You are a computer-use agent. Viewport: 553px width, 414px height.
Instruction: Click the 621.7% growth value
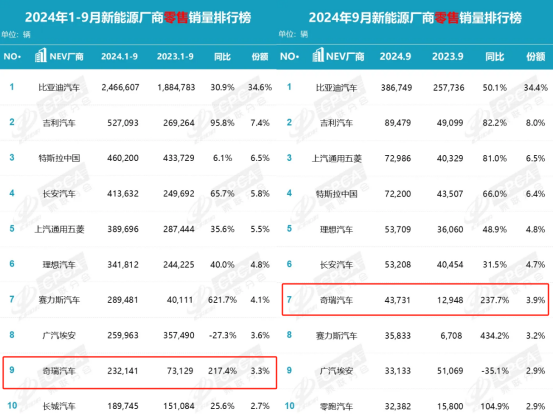point(222,300)
